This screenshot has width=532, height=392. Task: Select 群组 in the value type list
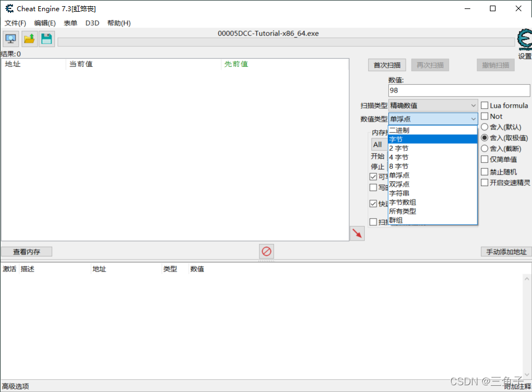click(x=433, y=220)
